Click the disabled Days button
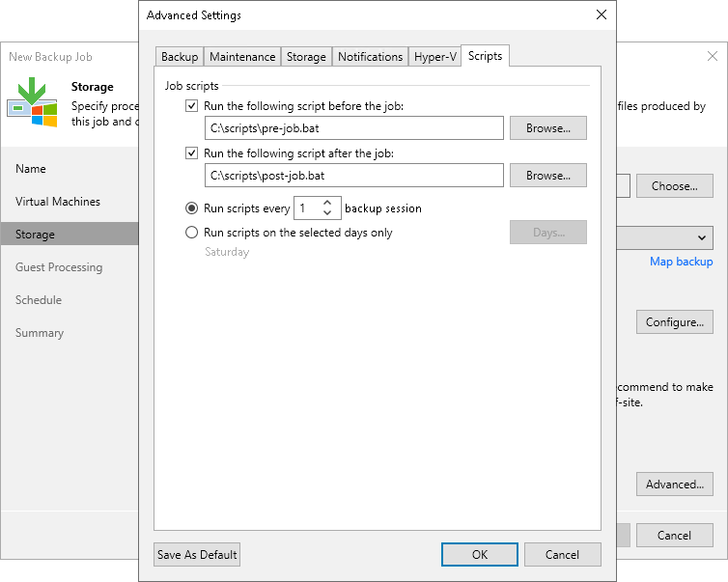The height and width of the screenshot is (582, 728). [x=547, y=232]
